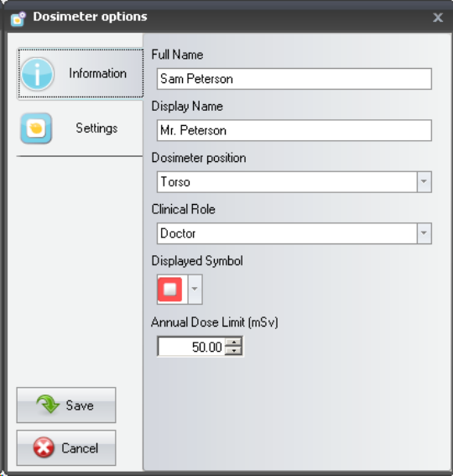Open the Dosimeter position dropdown arrow
Viewport: 453px width, 476px height.
424,181
